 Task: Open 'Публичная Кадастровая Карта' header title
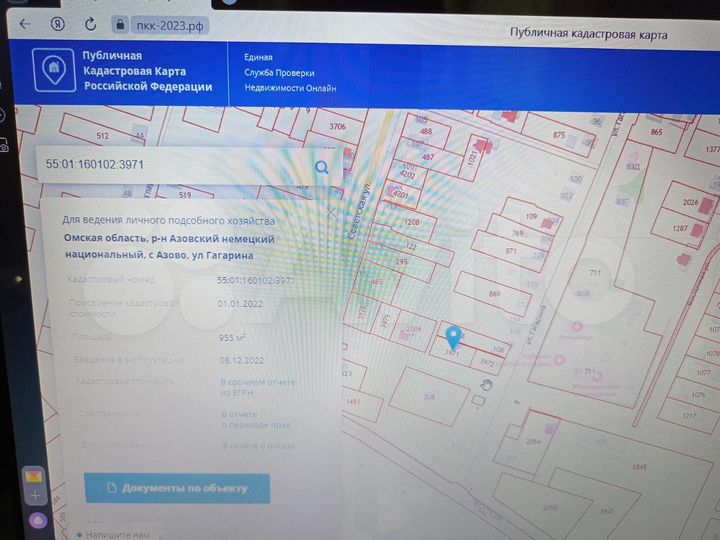tap(147, 71)
